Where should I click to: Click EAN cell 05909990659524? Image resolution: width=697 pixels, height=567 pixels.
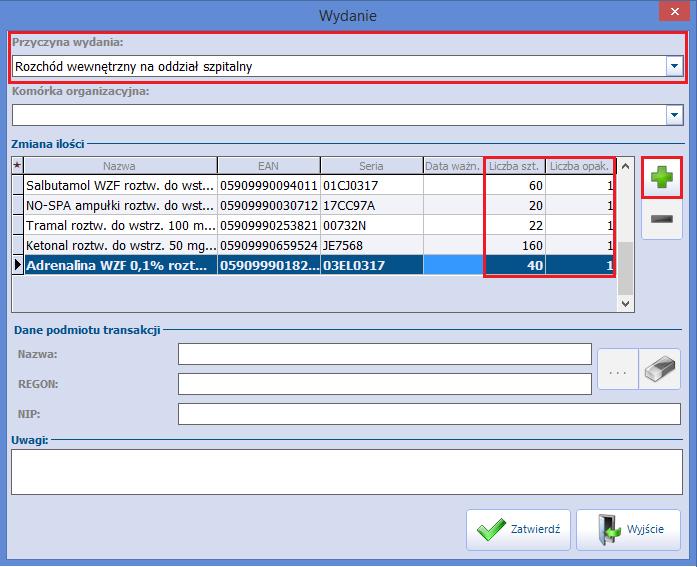268,245
